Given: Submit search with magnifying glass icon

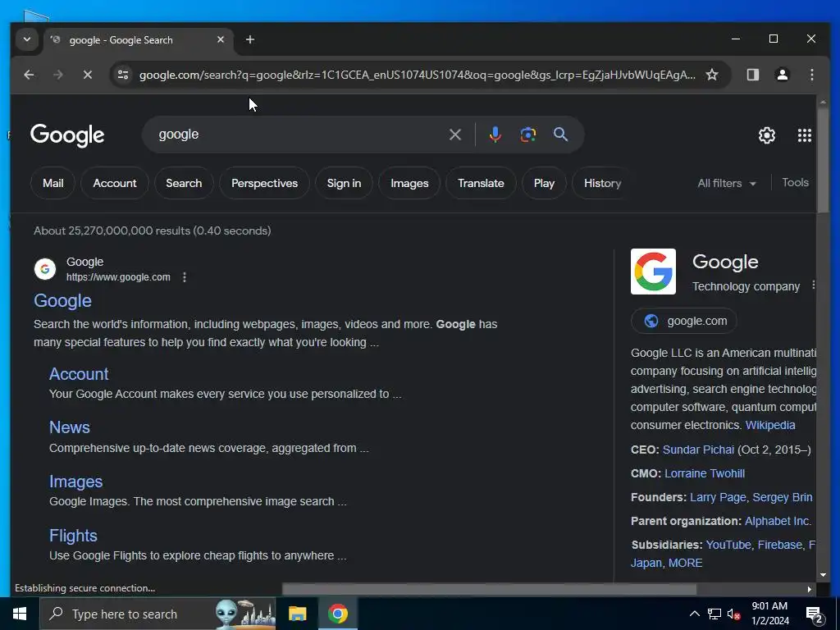Looking at the screenshot, I should pyautogui.click(x=560, y=135).
